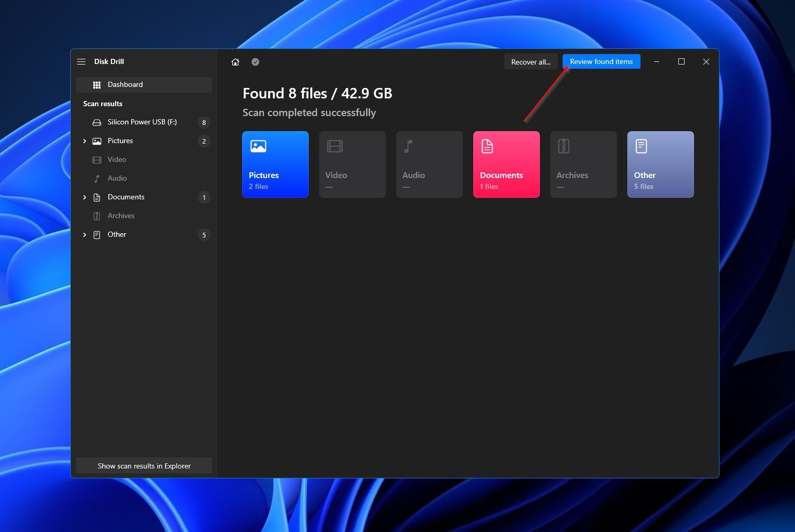Minimize the Disk Drill window
The width and height of the screenshot is (795, 532).
(x=657, y=61)
